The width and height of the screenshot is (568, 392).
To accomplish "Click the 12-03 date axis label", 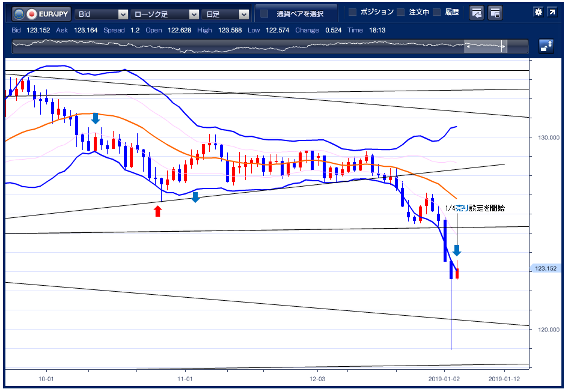I will pos(317,379).
